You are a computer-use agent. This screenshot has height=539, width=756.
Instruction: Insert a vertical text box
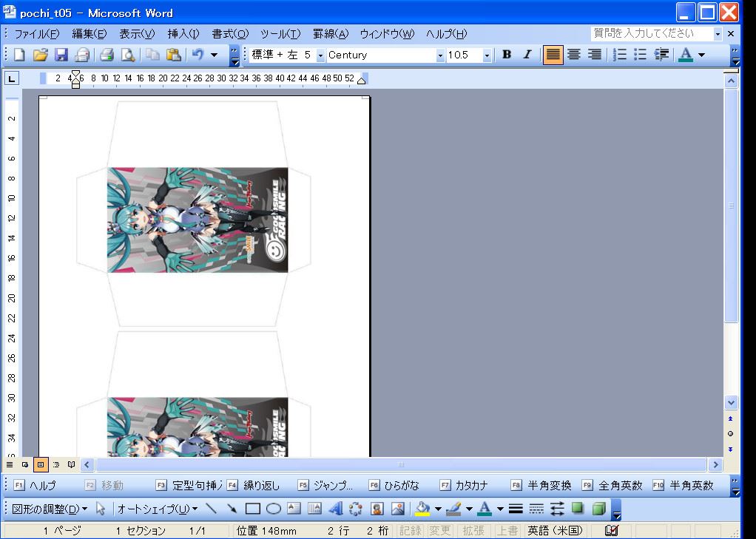[x=314, y=509]
